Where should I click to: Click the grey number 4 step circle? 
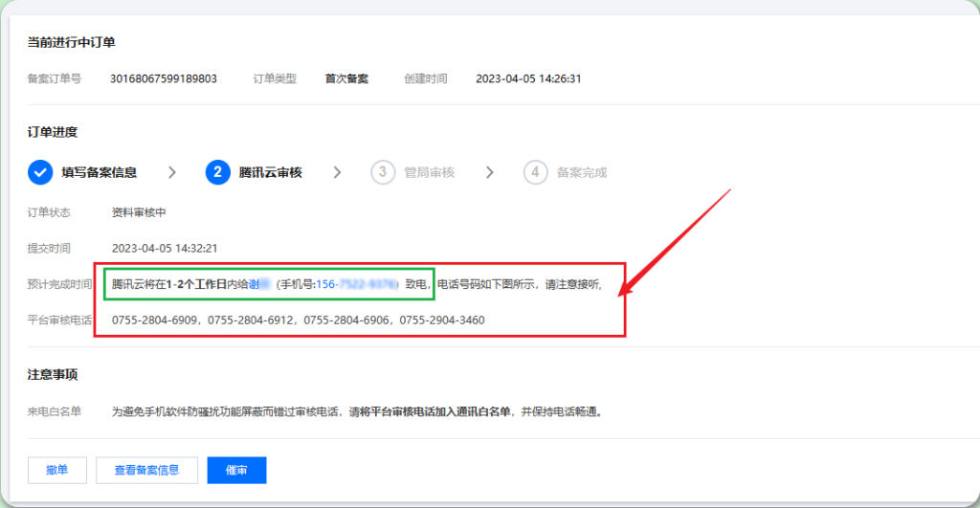pos(535,172)
